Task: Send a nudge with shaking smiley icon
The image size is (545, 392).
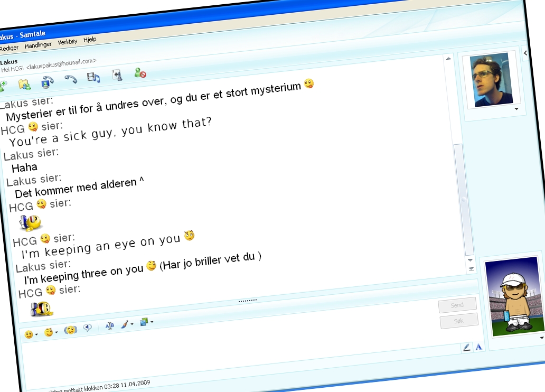Action: [x=71, y=329]
